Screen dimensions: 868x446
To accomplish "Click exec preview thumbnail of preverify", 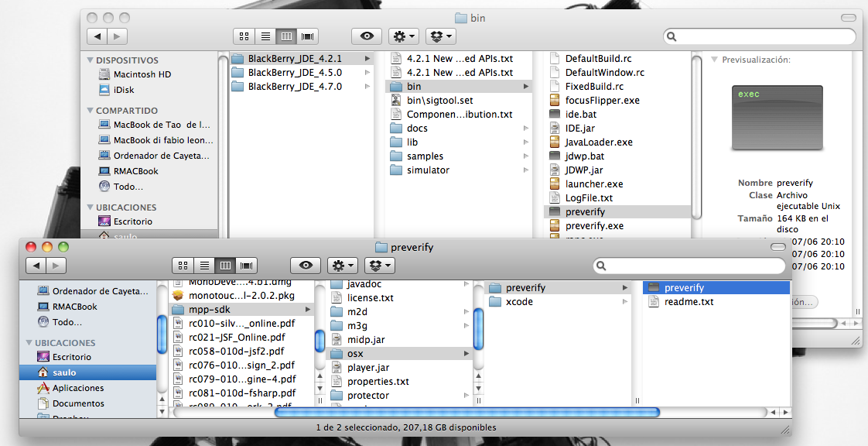I will tap(777, 118).
